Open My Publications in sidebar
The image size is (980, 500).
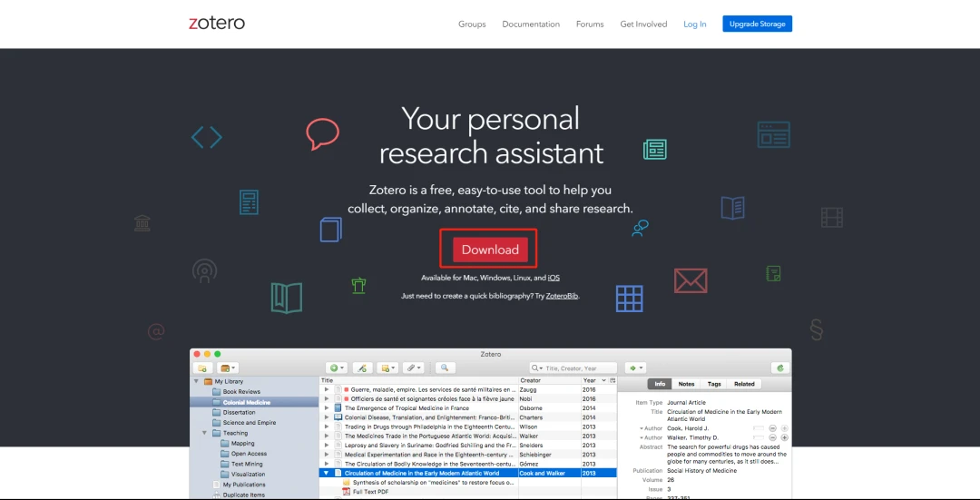244,485
